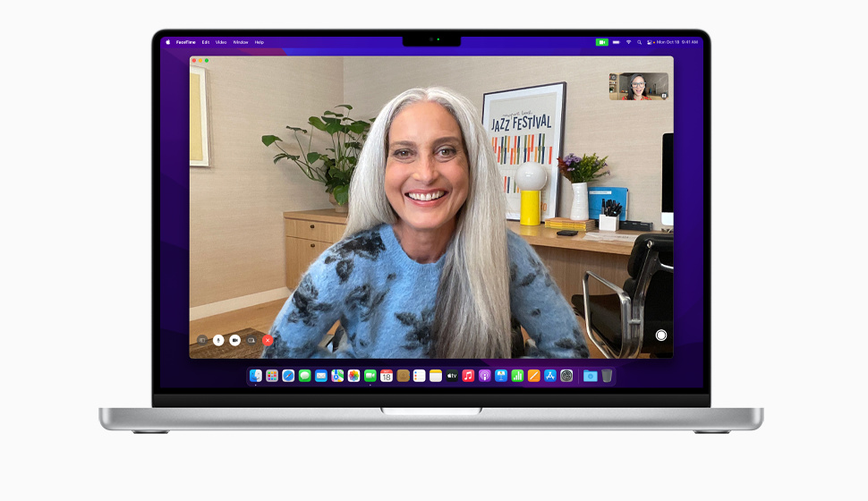Toggle the FaceTime sidebar button
The height and width of the screenshot is (501, 868).
(x=202, y=340)
